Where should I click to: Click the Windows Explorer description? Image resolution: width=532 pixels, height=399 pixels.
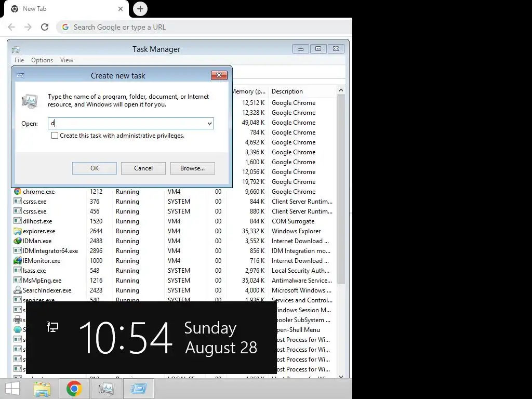(x=296, y=231)
